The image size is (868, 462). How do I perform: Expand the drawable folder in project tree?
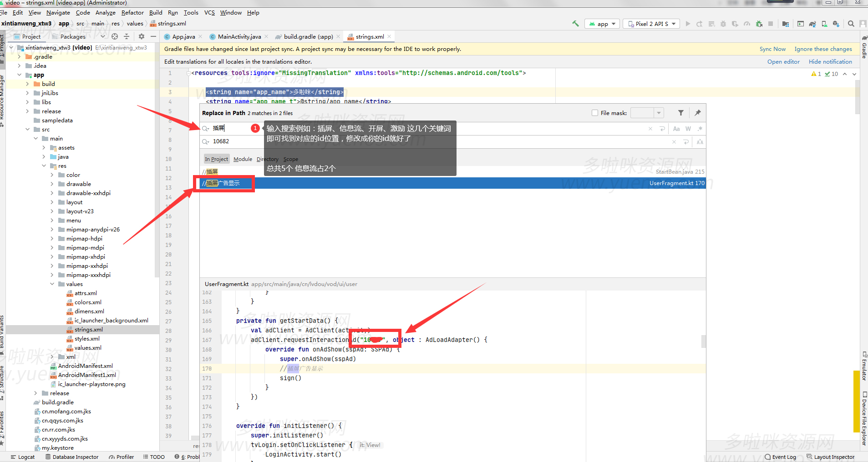point(52,184)
